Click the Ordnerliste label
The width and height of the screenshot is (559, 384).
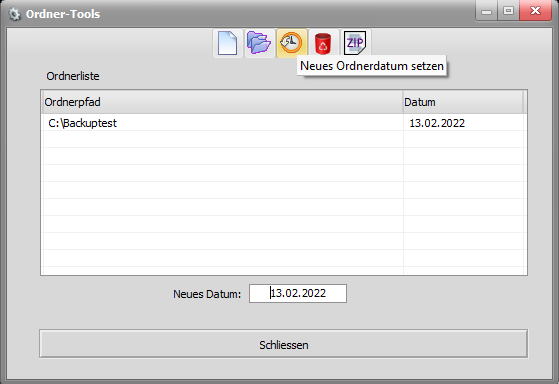(73, 76)
